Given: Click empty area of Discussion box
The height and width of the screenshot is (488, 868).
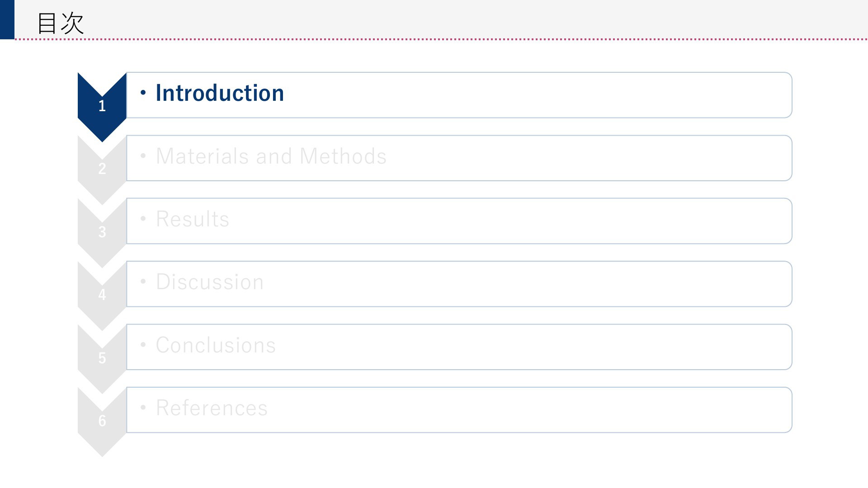Looking at the screenshot, I should pos(529,284).
